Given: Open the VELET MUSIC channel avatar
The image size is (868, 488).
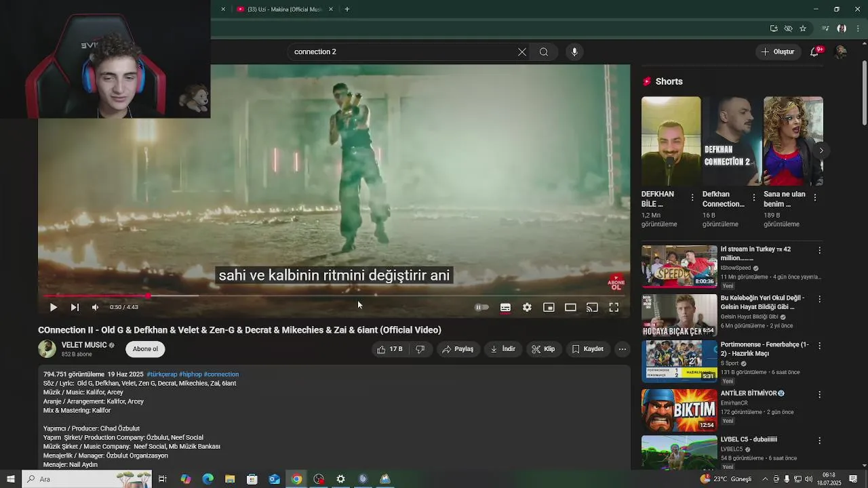Looking at the screenshot, I should [x=47, y=349].
